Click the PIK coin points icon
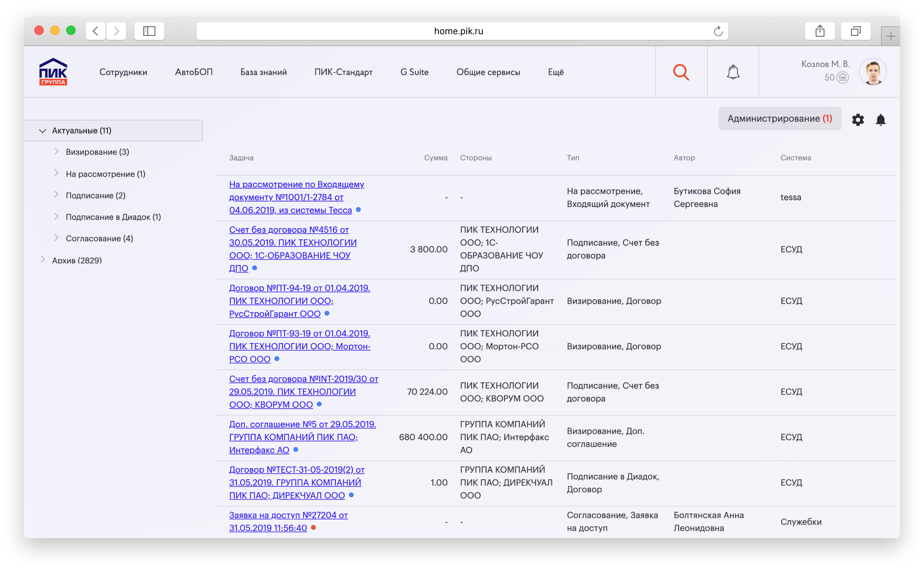The width and height of the screenshot is (924, 570). click(x=843, y=77)
